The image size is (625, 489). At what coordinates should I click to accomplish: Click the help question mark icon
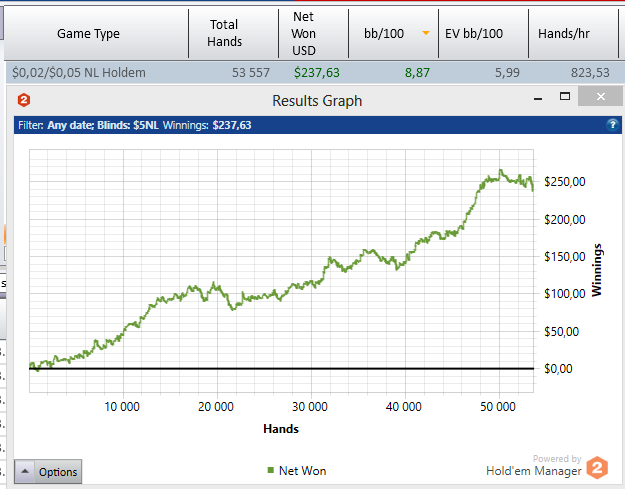(x=612, y=125)
